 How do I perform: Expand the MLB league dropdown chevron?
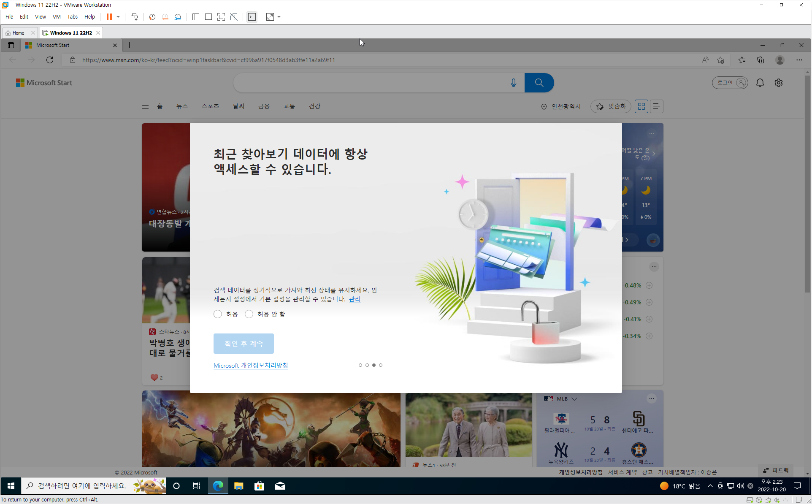(x=574, y=398)
